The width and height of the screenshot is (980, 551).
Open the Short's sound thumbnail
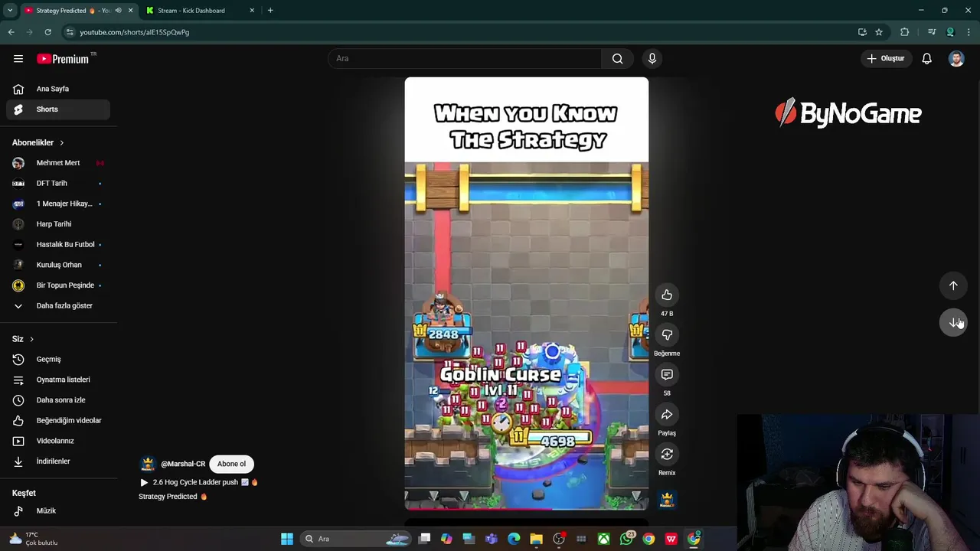click(667, 500)
